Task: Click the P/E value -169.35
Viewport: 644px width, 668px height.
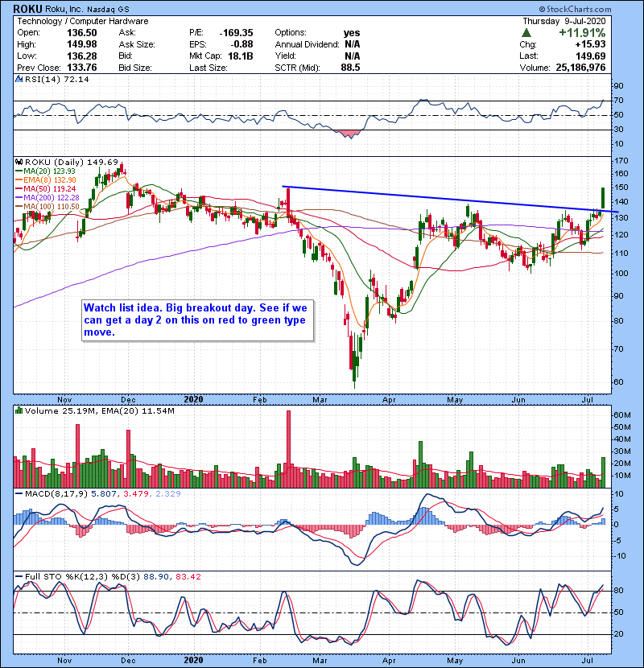Action: tap(236, 33)
